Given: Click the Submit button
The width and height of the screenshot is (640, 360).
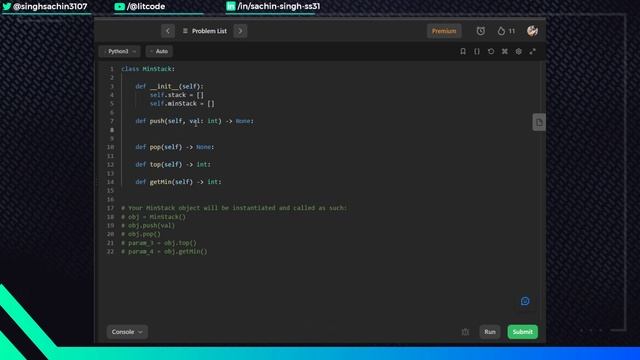Looking at the screenshot, I should [522, 332].
